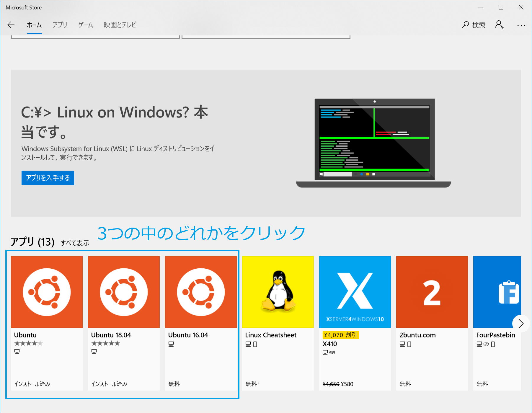Click the right chevron to show more apps
This screenshot has width=532, height=413.
pyautogui.click(x=521, y=324)
